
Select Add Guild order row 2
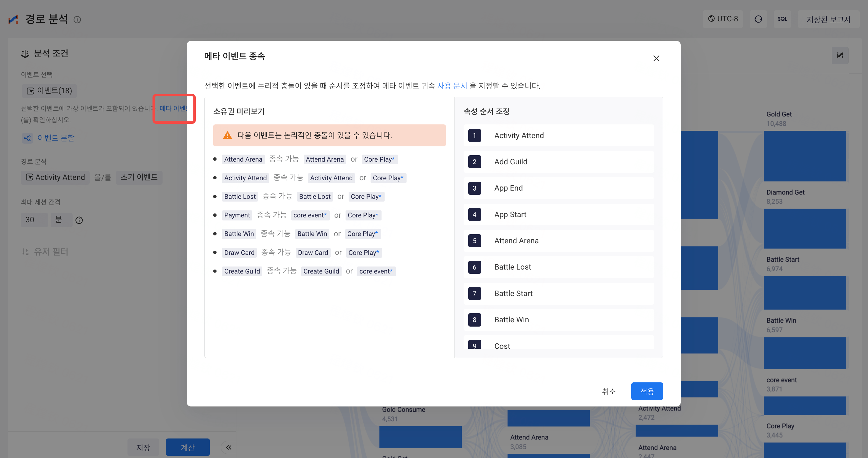tap(558, 162)
